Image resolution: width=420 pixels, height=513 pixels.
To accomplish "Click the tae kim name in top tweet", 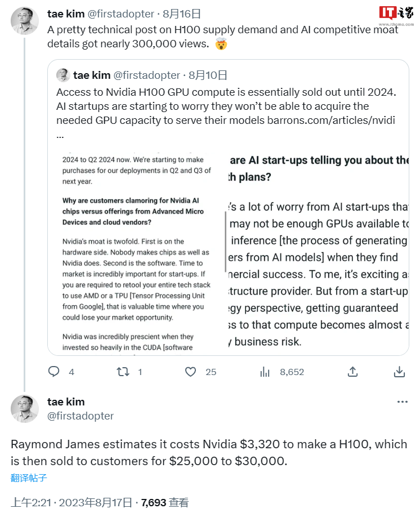I will pyautogui.click(x=66, y=14).
